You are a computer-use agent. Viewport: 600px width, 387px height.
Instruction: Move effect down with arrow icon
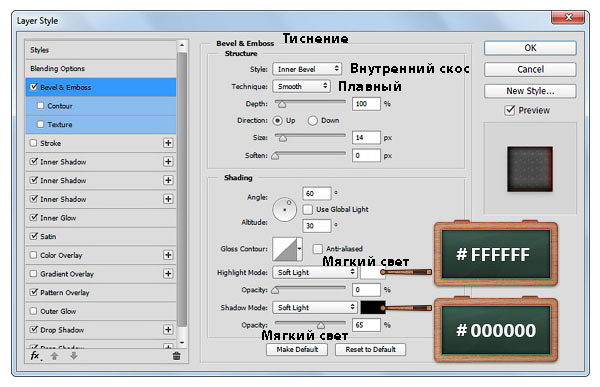(x=74, y=356)
